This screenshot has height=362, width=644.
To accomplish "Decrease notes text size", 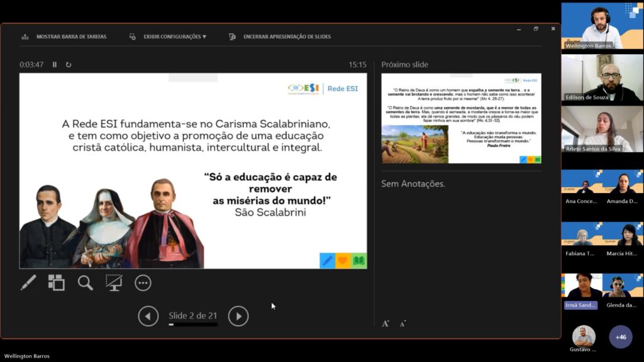I will click(402, 324).
